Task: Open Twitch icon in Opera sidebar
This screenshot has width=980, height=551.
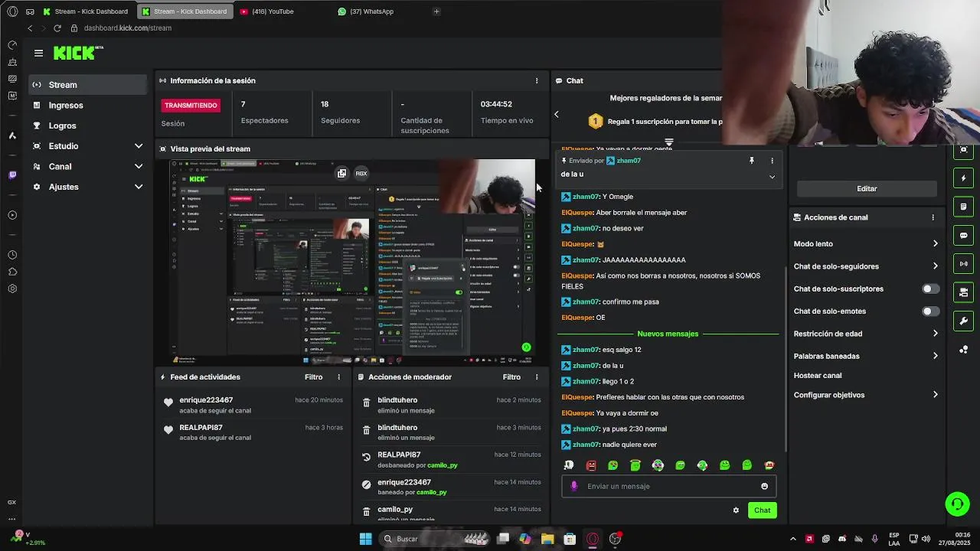Action: point(12,175)
